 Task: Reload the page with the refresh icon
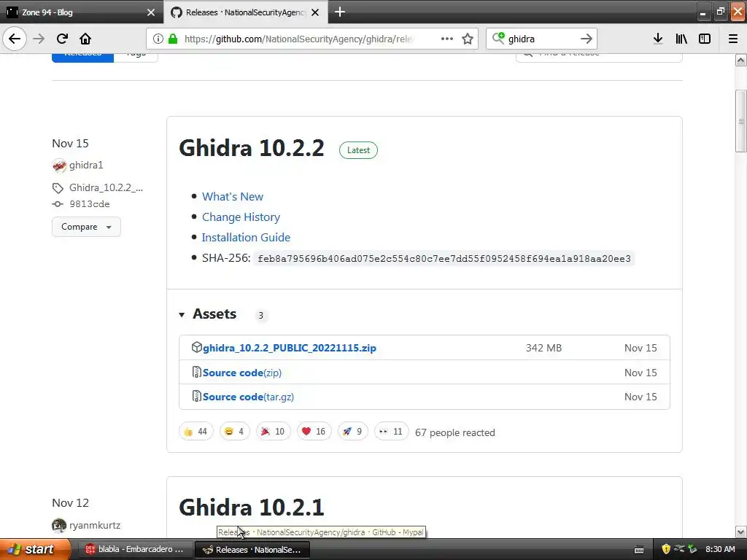pyautogui.click(x=62, y=39)
